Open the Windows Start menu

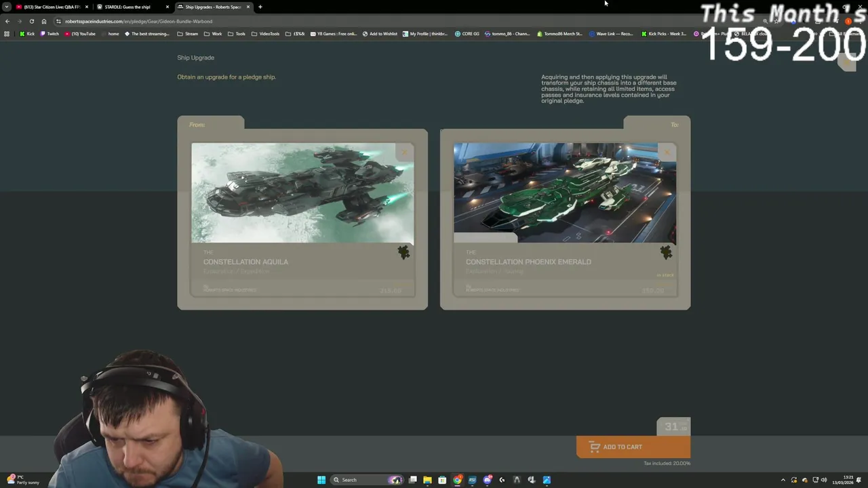click(x=321, y=480)
